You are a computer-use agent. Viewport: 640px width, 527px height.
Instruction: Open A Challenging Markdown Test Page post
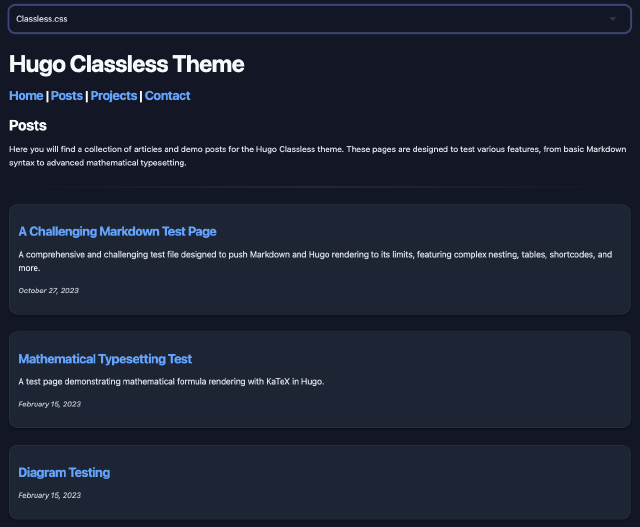[117, 231]
